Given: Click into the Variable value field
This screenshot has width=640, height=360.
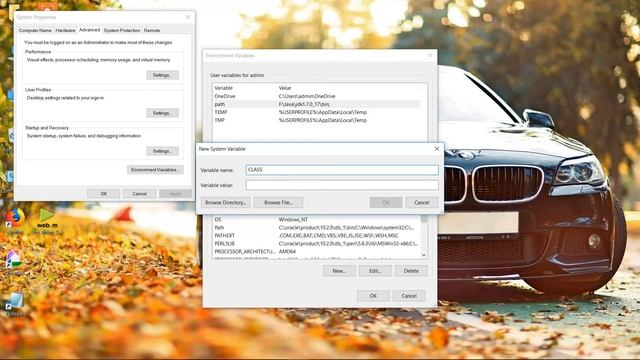Looking at the screenshot, I should (x=342, y=185).
